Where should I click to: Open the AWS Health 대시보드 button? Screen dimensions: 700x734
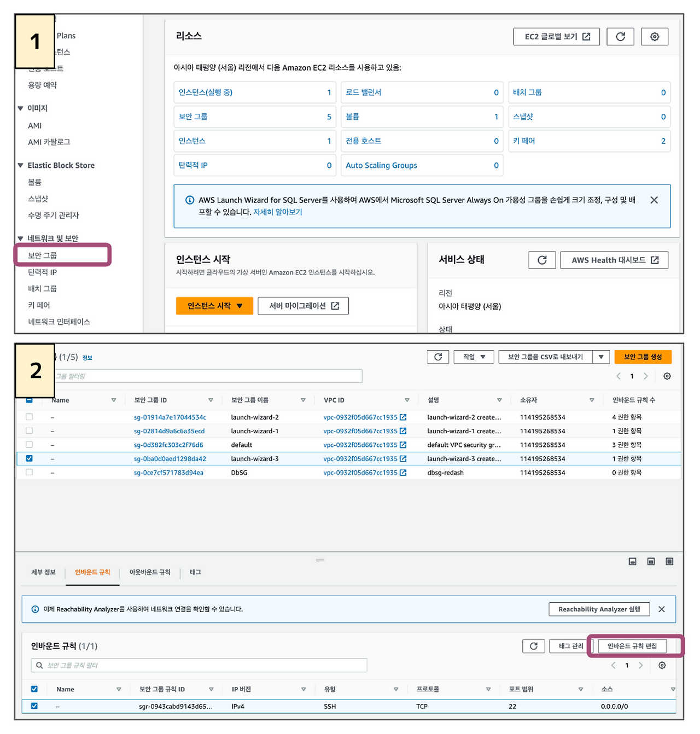click(x=615, y=260)
